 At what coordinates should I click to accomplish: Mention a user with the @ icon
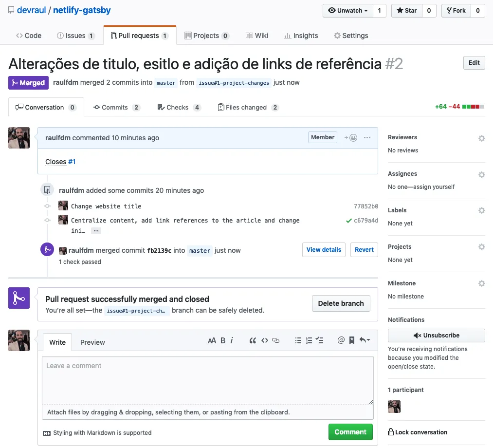point(341,340)
